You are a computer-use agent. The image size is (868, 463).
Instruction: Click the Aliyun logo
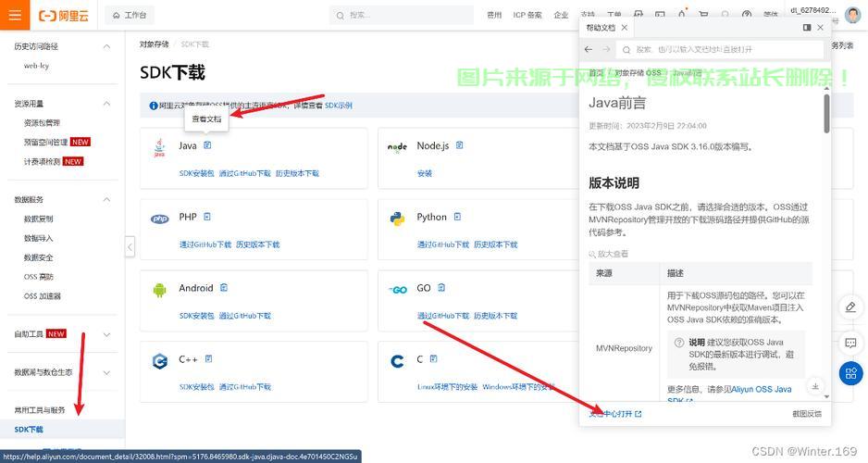(63, 16)
